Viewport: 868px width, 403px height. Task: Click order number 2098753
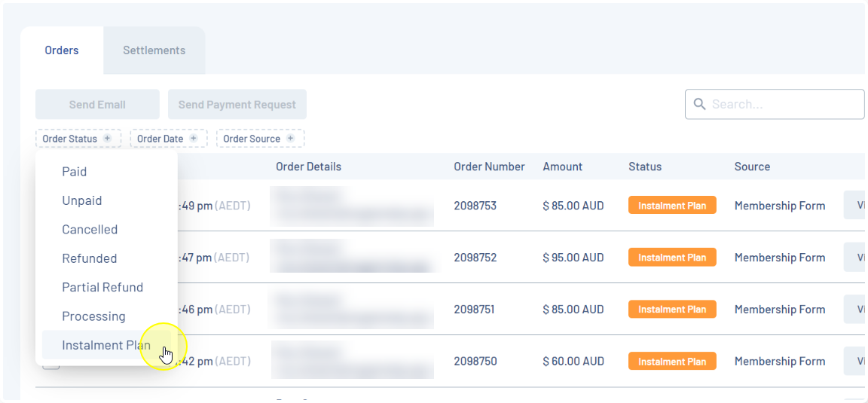point(475,206)
